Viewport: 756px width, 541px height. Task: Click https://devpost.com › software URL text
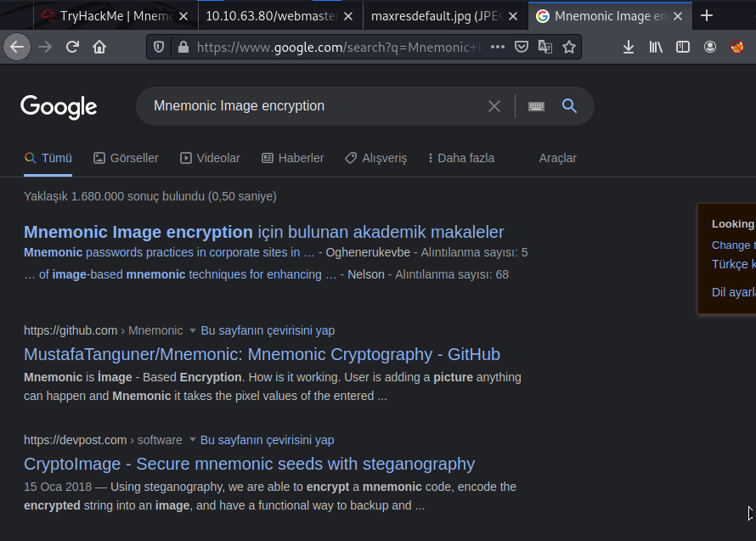coord(103,440)
